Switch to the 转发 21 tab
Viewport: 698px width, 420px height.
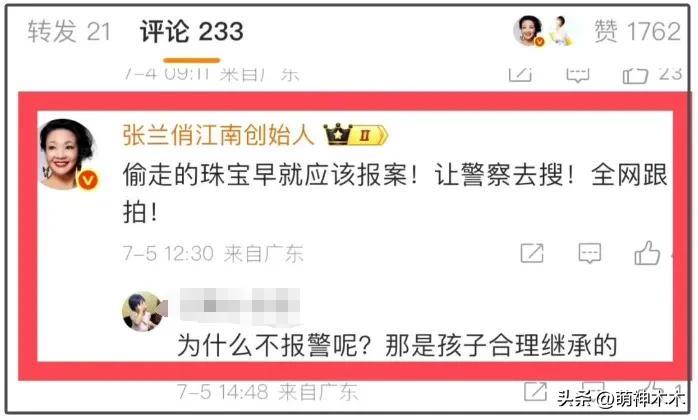pyautogui.click(x=69, y=32)
